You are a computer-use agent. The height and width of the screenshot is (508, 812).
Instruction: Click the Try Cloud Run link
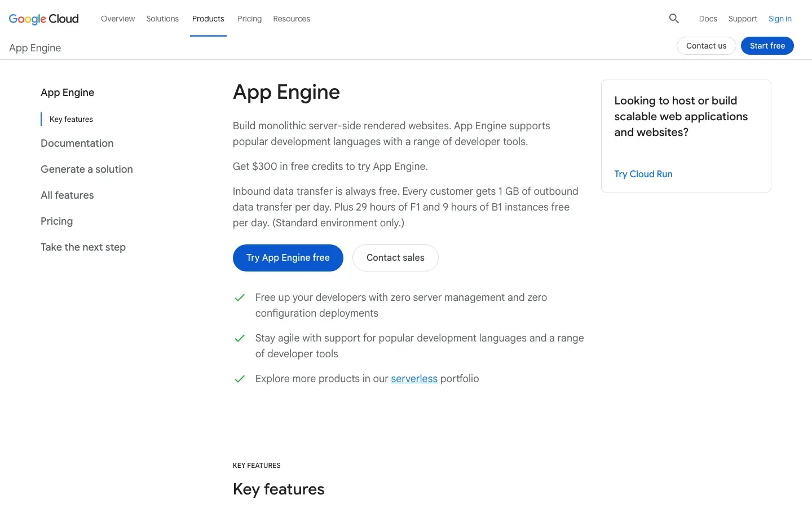coord(643,174)
